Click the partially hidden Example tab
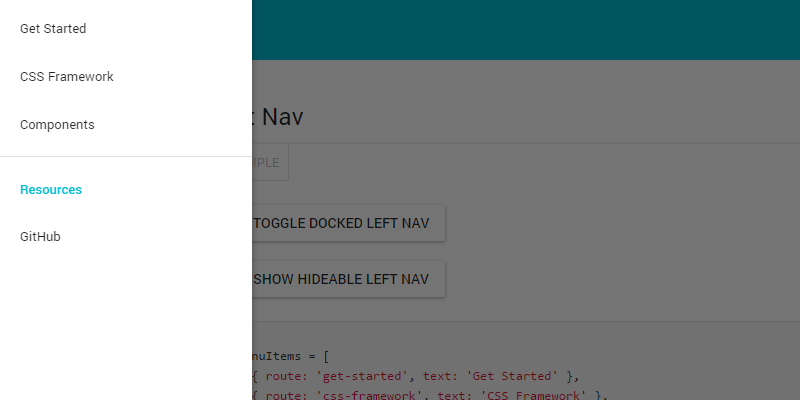The width and height of the screenshot is (800, 400). [270, 162]
